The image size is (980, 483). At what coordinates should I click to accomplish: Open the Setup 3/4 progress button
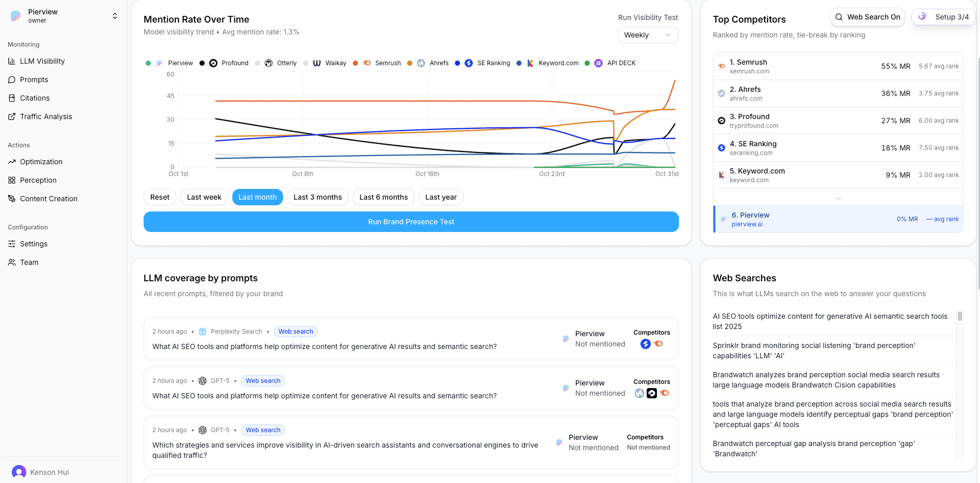pyautogui.click(x=944, y=17)
